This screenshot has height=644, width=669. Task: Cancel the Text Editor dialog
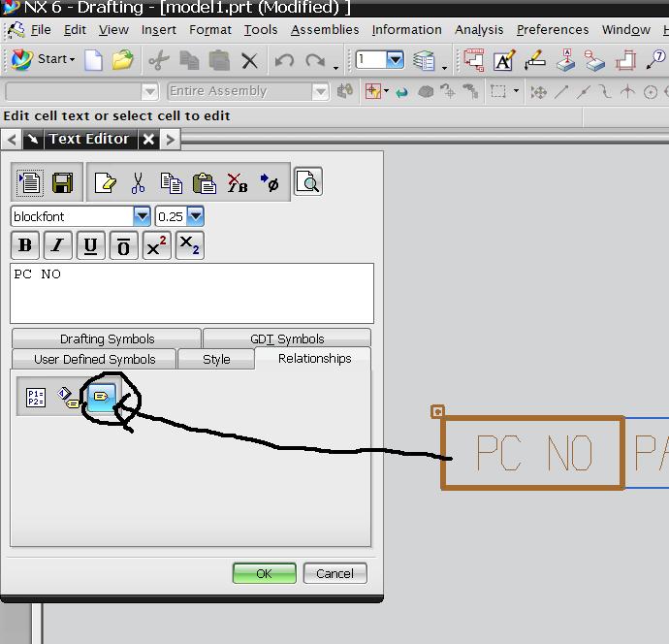click(334, 573)
